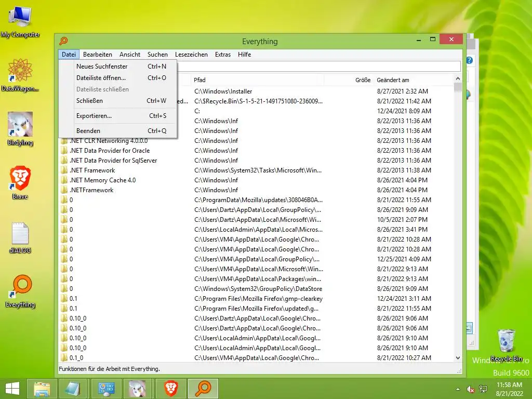Click the Everything magnifier title bar icon
This screenshot has height=399, width=532.
[x=63, y=41]
